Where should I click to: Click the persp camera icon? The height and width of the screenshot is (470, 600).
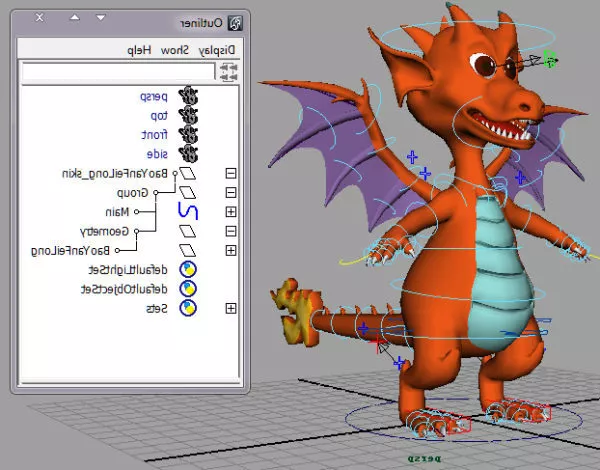(x=188, y=96)
